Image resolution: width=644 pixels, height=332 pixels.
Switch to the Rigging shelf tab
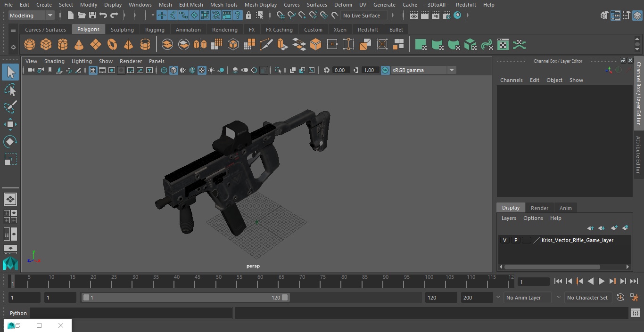[155, 30]
